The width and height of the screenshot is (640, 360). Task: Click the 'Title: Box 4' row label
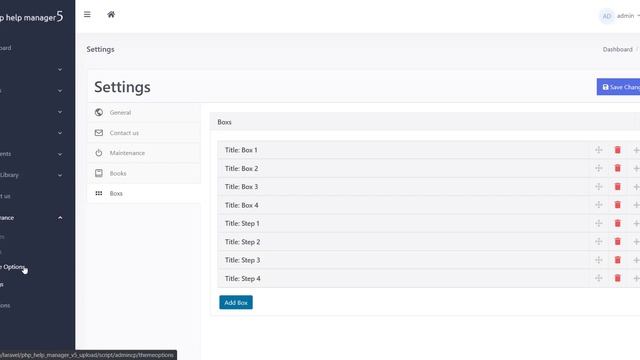coord(242,205)
